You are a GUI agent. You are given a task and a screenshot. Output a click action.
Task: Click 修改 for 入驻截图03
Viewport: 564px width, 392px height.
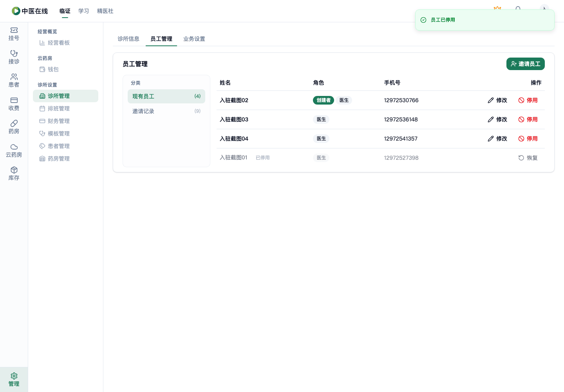[497, 119]
